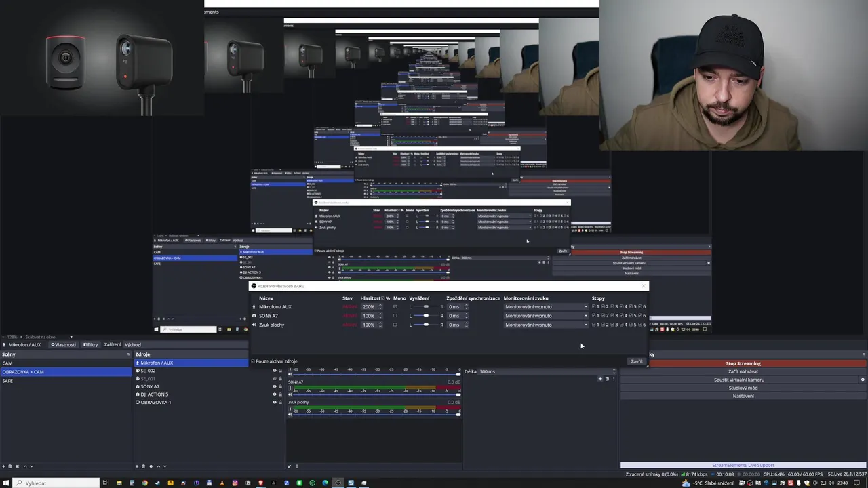Hide the DJI ACTION 5 source
868x488 pixels.
coord(275,394)
